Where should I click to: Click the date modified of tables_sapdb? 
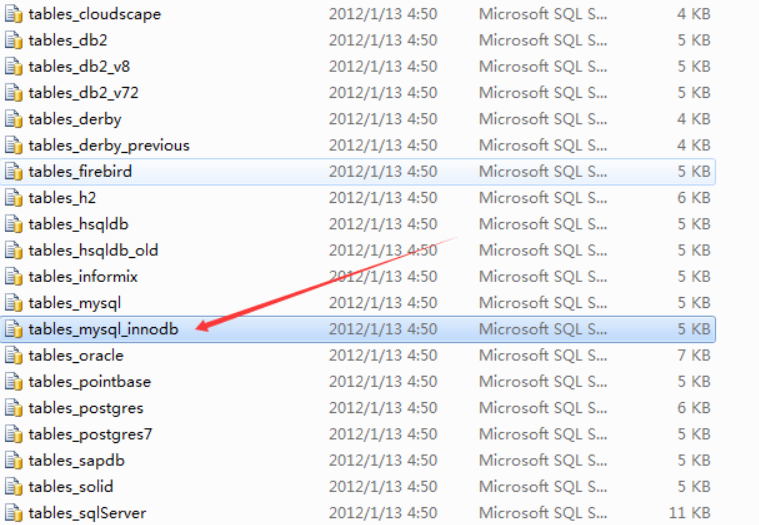pyautogui.click(x=383, y=460)
